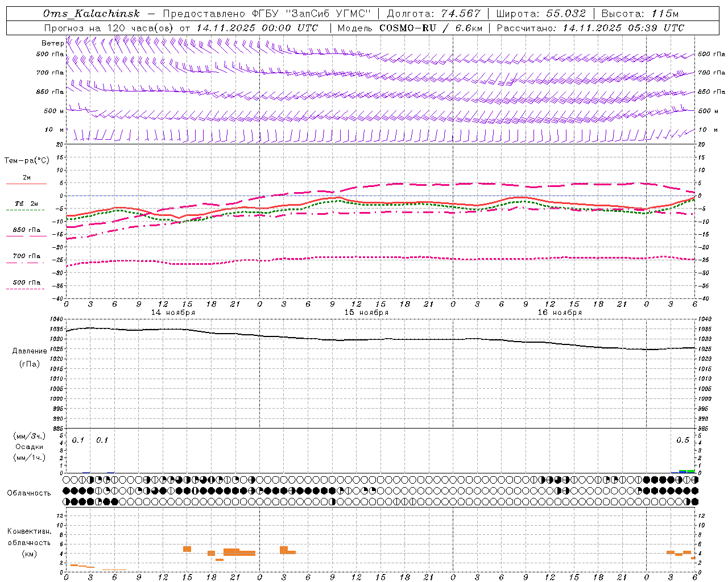728x582 pixels.
Task: Click the Тем-ра(°C) temperature axis title
Action: coord(27,161)
